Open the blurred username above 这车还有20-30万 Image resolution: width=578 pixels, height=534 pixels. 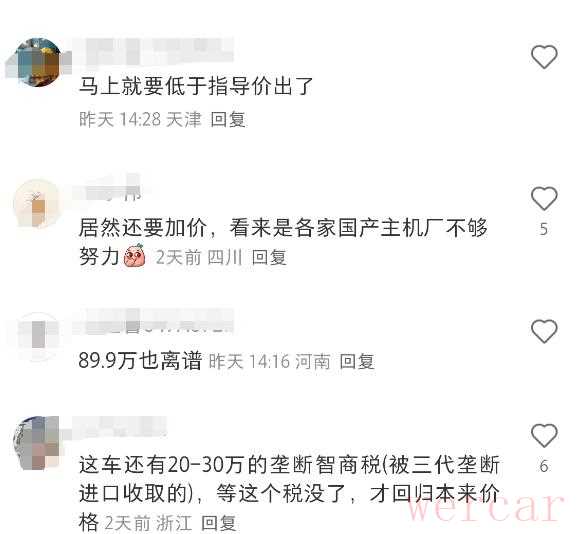pos(120,426)
